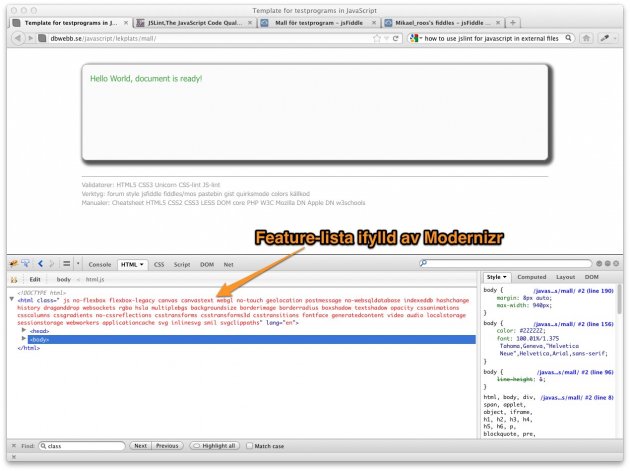The image size is (630, 471).
Task: Find Previous match in Find bar
Action: (x=167, y=446)
